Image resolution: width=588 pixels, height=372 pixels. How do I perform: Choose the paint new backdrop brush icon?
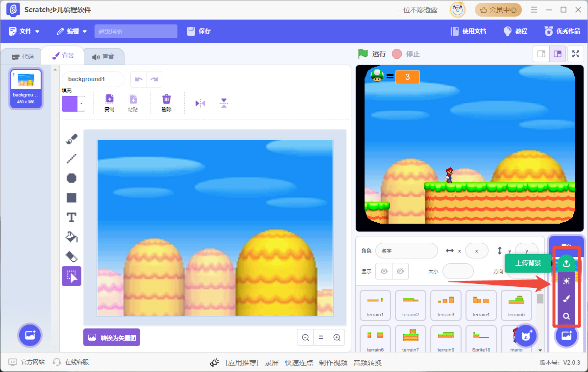[x=566, y=299]
